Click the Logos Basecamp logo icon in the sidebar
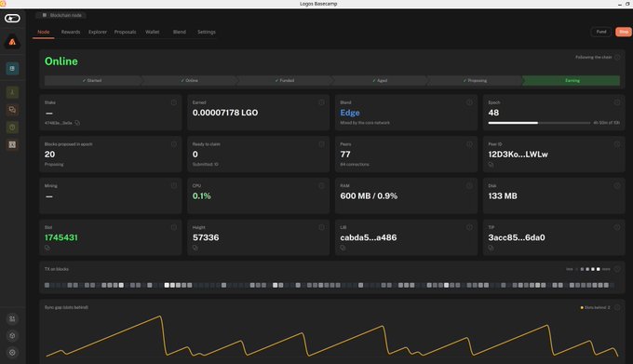The image size is (633, 364). click(x=12, y=19)
